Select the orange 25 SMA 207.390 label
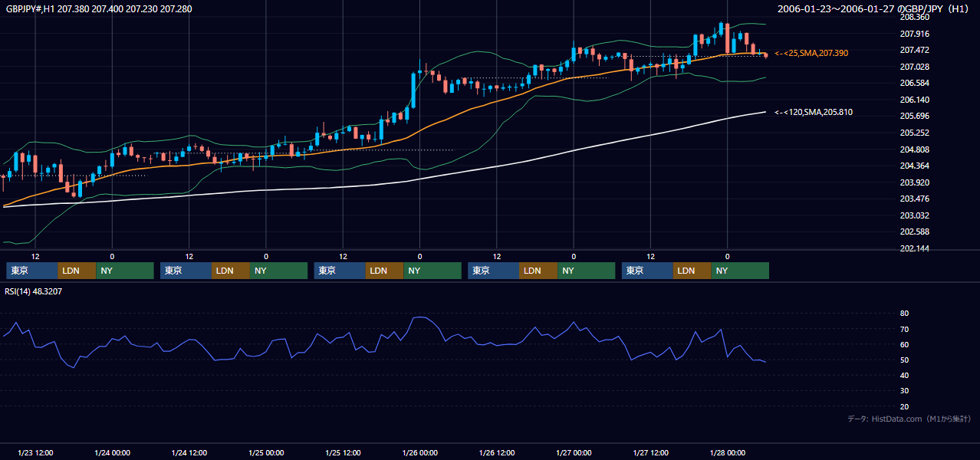 pos(811,53)
